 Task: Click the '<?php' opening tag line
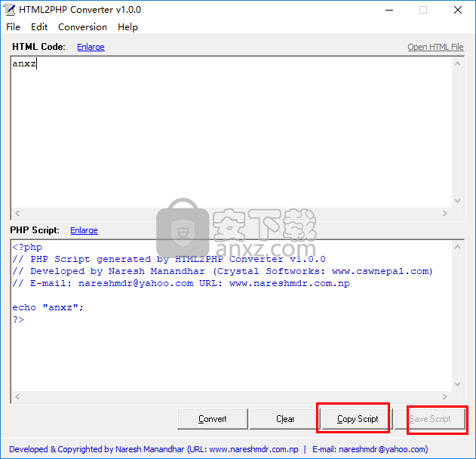[x=27, y=248]
